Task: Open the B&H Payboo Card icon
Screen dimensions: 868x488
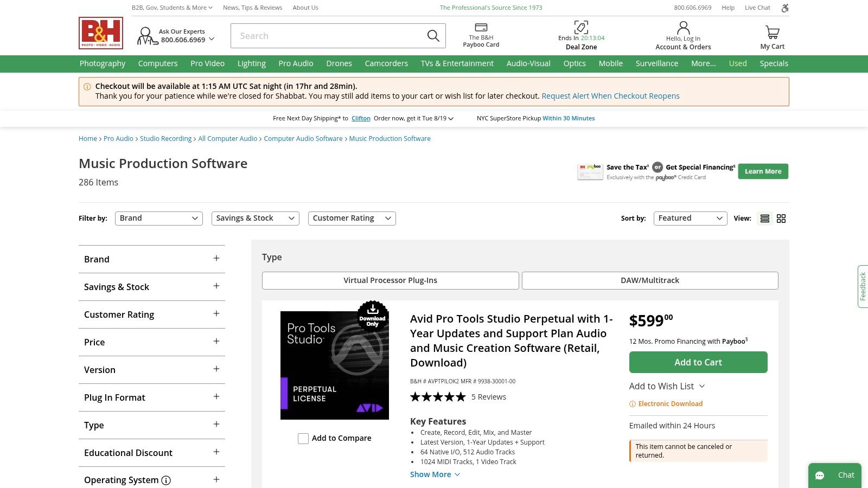Action: pyautogui.click(x=481, y=27)
